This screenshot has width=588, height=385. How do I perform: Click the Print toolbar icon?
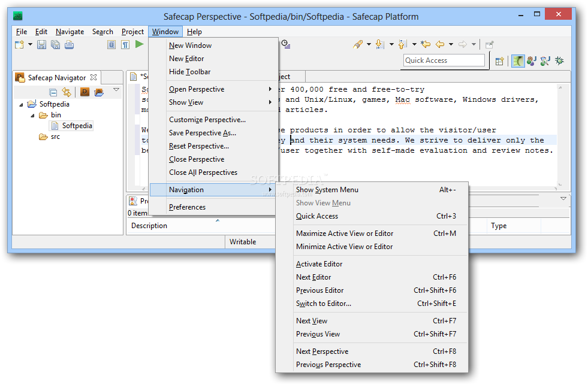(x=70, y=45)
